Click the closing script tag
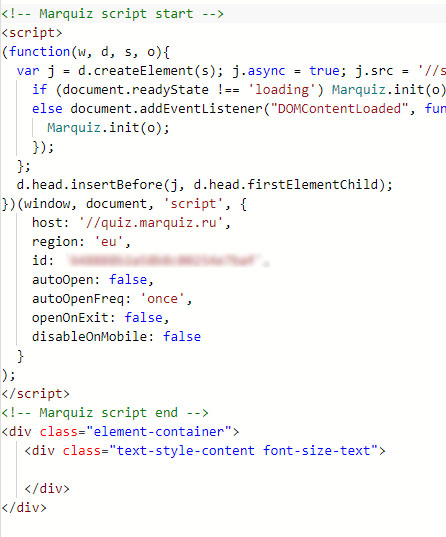Viewport: 446px width, 537px height. 36,394
